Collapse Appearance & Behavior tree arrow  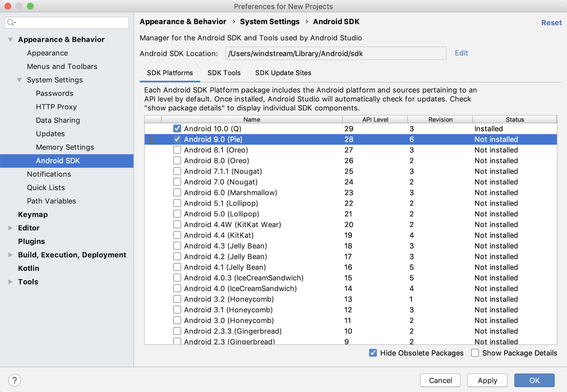(10, 39)
